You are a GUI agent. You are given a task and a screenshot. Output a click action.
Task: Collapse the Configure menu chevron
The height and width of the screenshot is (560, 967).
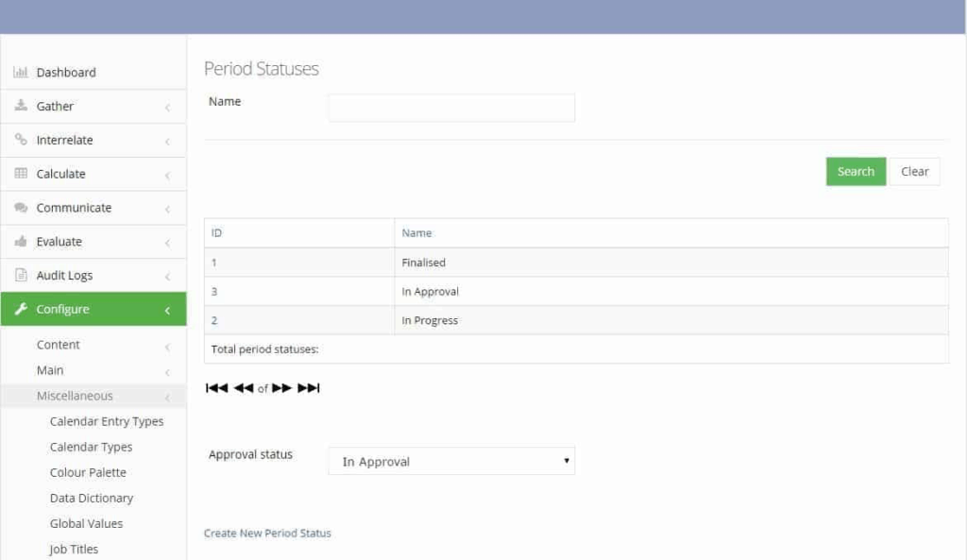pyautogui.click(x=168, y=311)
